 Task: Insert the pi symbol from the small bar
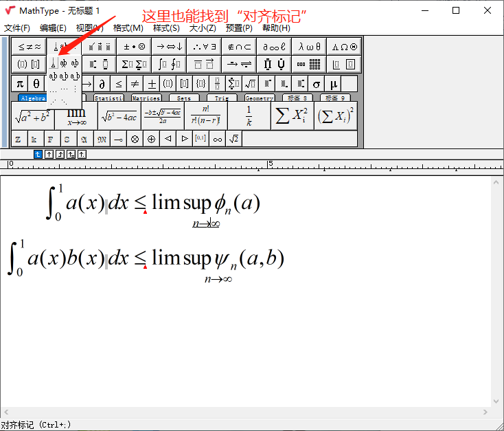coord(20,84)
